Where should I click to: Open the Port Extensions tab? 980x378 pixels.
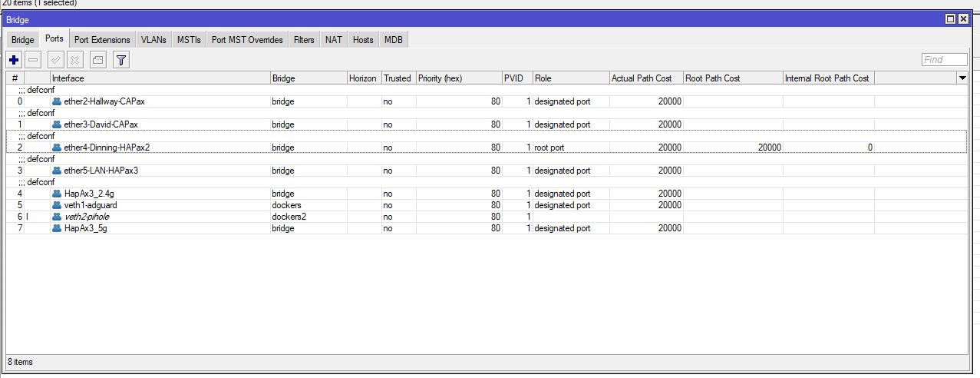[103, 40]
